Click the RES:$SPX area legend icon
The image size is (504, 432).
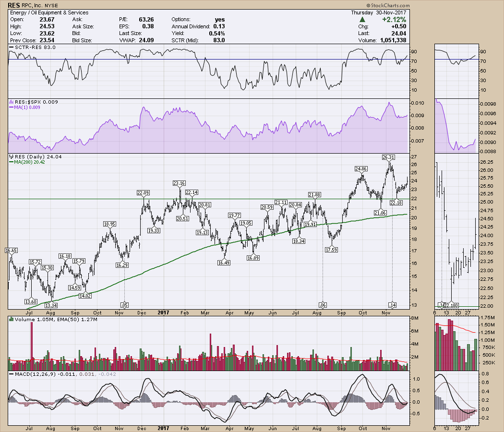[12, 102]
